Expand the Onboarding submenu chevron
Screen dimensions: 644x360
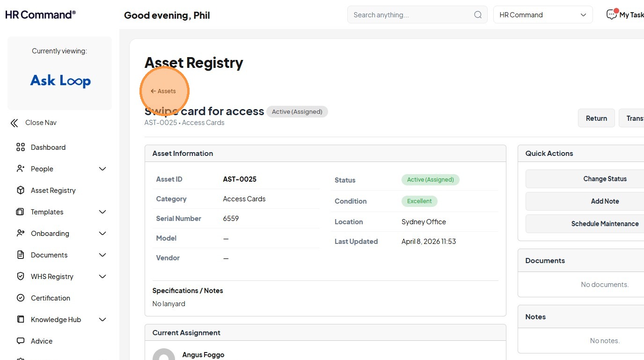tap(102, 234)
